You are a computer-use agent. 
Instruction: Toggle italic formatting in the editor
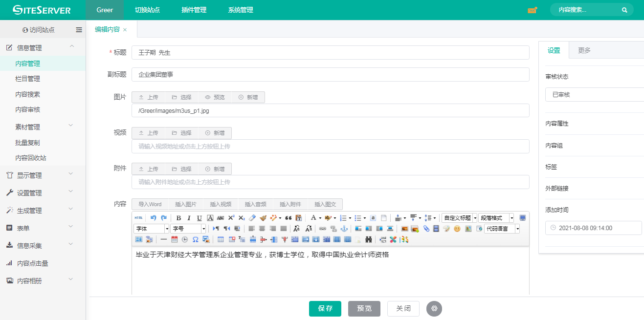pyautogui.click(x=189, y=218)
